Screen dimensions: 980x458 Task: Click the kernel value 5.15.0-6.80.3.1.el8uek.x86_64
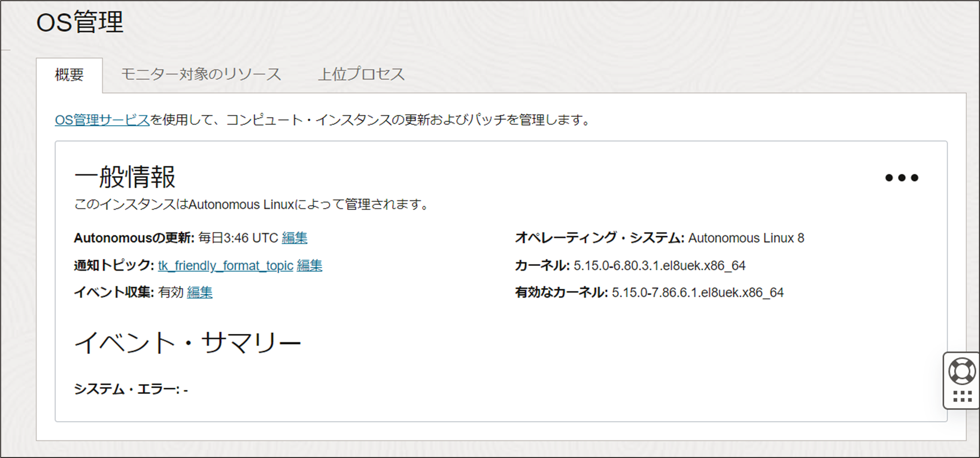[659, 265]
